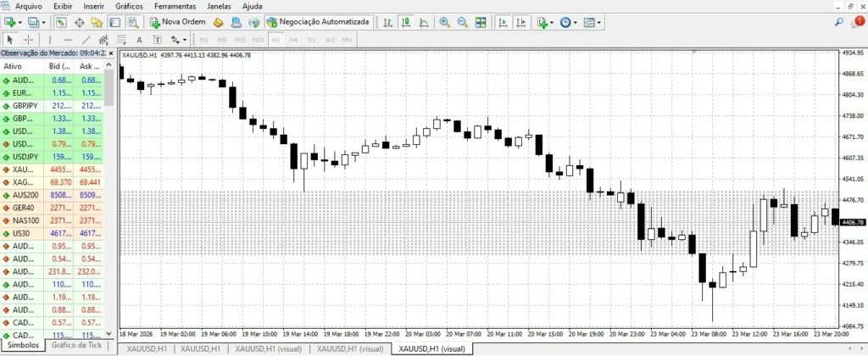This screenshot has width=868, height=356.
Task: Switch chart to line chart icon
Action: point(424,22)
